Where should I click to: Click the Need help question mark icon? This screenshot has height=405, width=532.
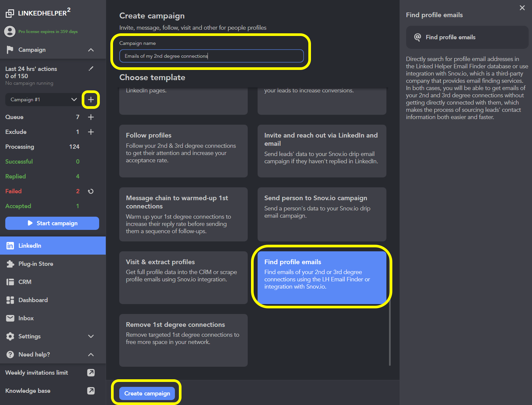pos(10,355)
